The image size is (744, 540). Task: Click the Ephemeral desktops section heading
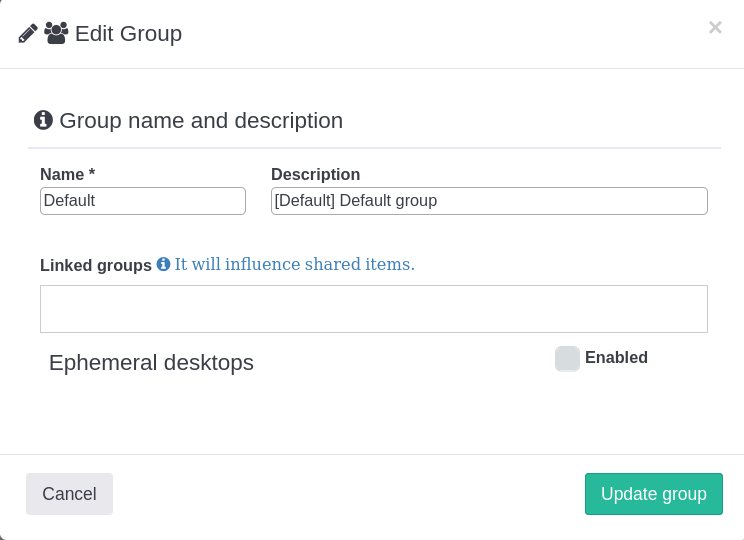[151, 363]
